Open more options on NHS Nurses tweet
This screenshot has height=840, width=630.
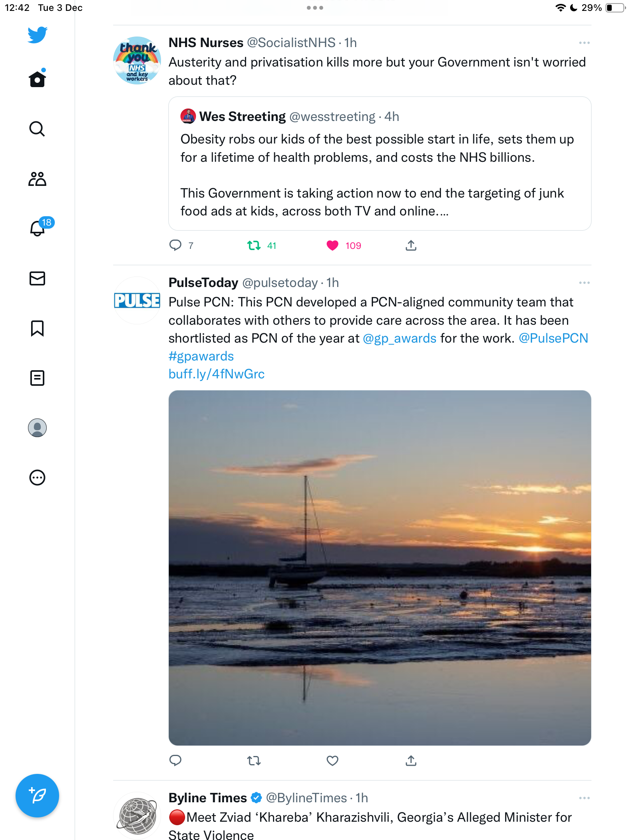coord(584,43)
